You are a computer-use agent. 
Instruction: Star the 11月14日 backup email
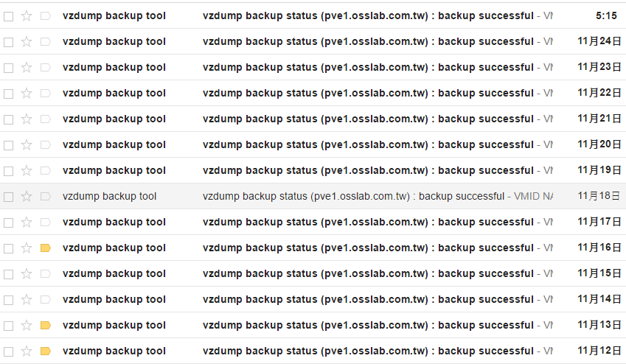coord(27,299)
